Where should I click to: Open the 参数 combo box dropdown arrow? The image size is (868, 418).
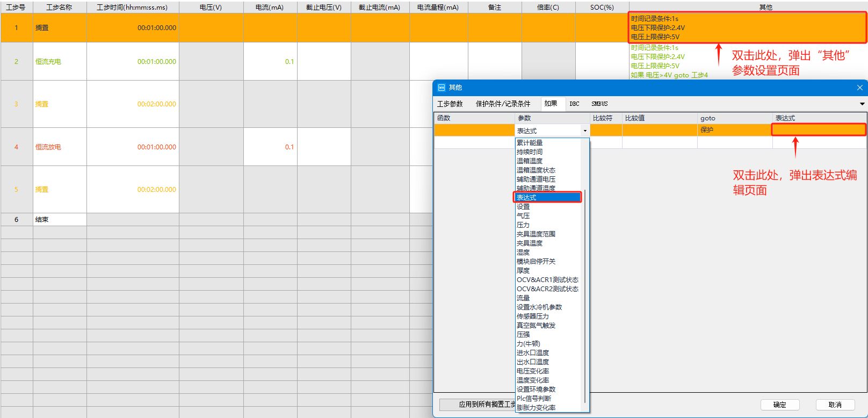click(x=585, y=131)
